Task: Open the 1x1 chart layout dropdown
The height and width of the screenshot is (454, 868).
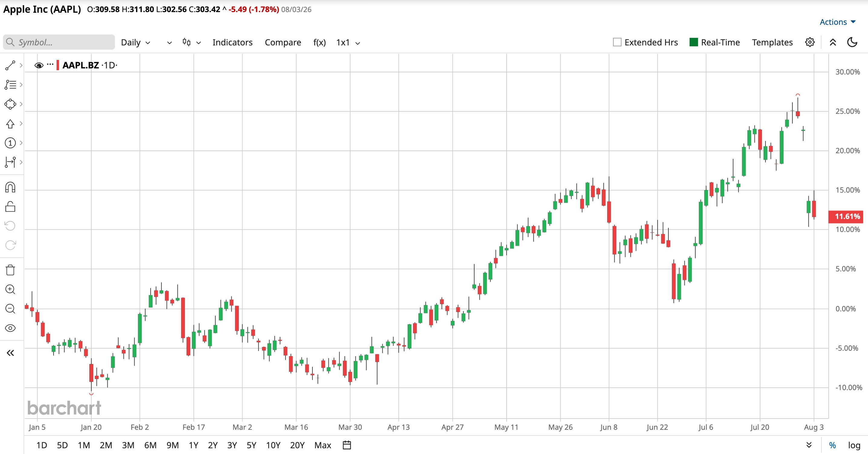Action: click(348, 42)
